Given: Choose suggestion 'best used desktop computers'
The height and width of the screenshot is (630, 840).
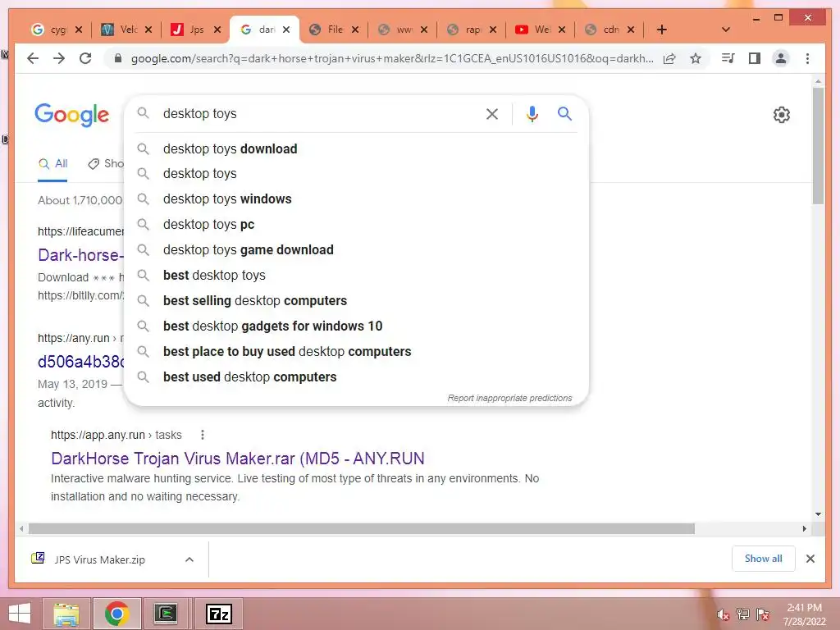Looking at the screenshot, I should coord(356,377).
